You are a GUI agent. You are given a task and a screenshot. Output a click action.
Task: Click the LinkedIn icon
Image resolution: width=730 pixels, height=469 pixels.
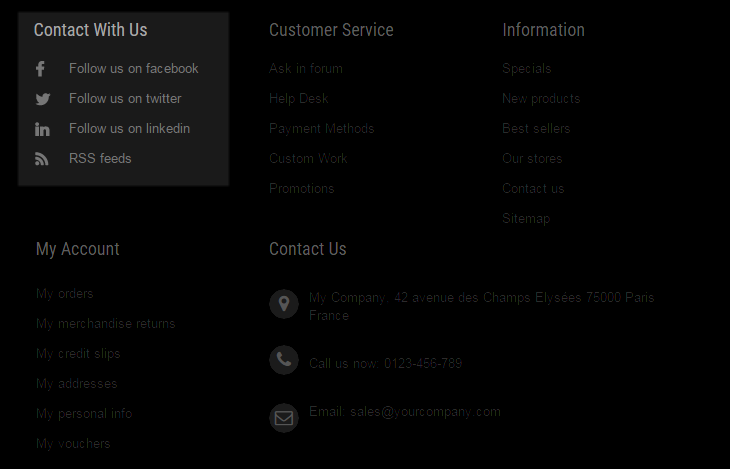tap(42, 129)
